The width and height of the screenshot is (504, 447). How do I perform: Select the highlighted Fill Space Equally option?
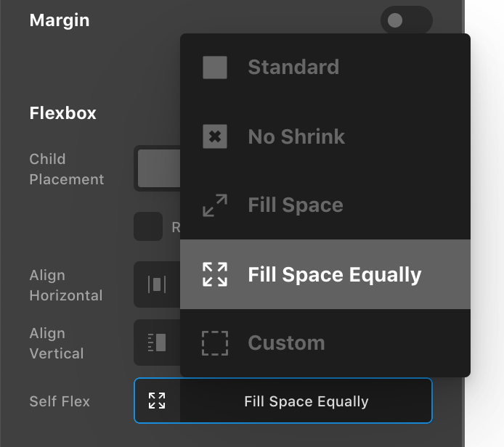click(325, 274)
